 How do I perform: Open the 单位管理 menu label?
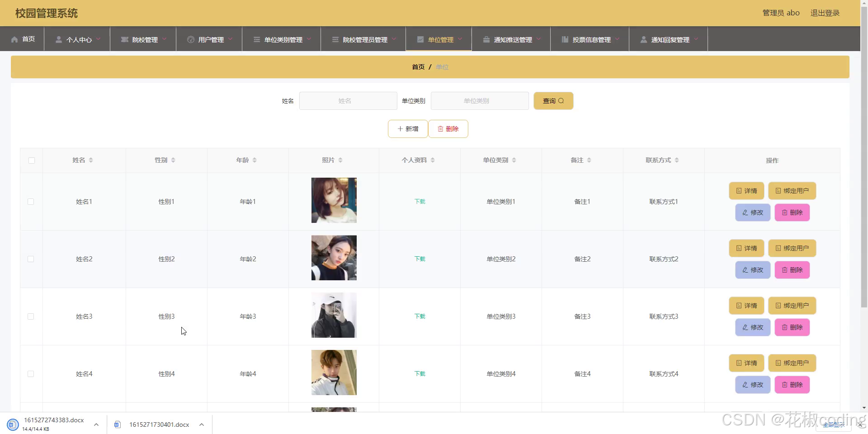(440, 40)
